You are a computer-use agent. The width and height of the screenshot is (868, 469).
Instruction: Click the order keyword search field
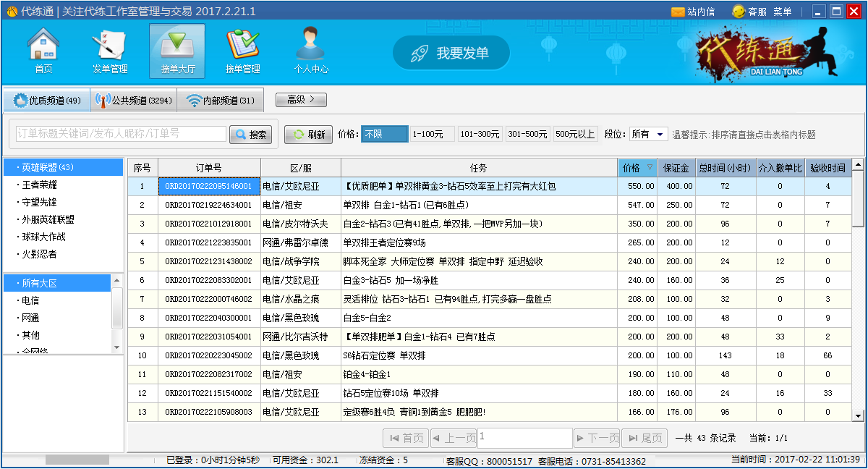pos(121,134)
